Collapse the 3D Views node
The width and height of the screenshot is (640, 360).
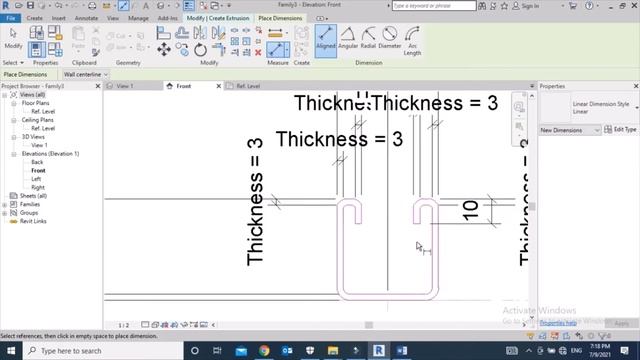pyautogui.click(x=13, y=137)
